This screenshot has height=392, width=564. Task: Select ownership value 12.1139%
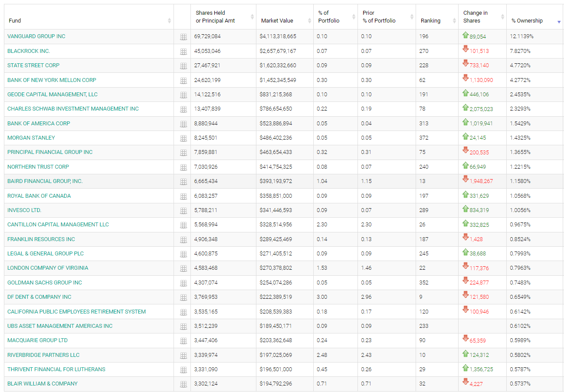click(x=522, y=36)
